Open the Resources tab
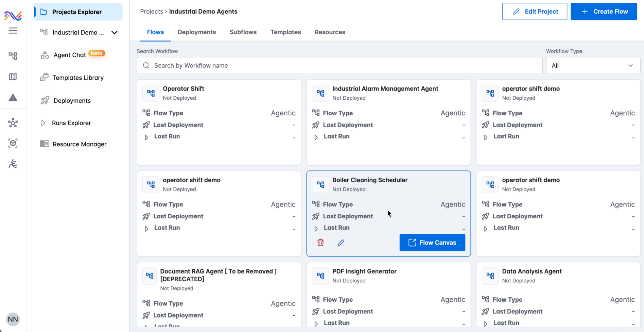This screenshot has width=644, height=332. pos(330,32)
